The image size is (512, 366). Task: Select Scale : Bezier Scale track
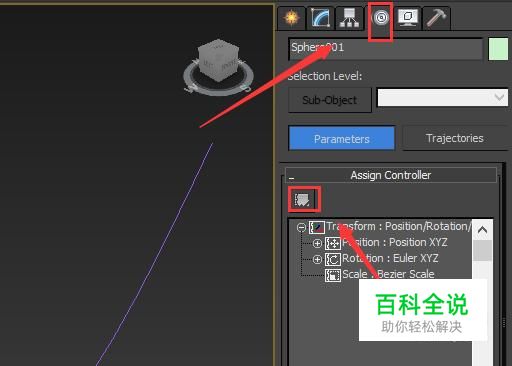pos(388,274)
